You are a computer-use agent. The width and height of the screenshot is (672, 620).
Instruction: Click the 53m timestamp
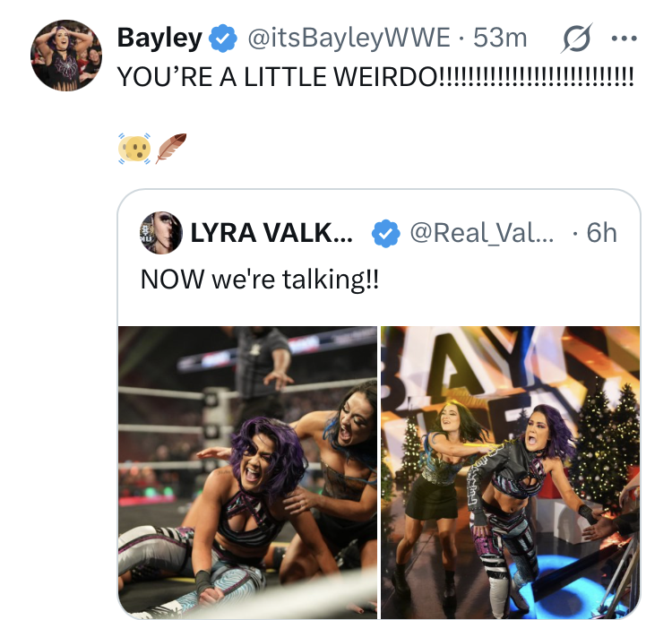coord(500,38)
